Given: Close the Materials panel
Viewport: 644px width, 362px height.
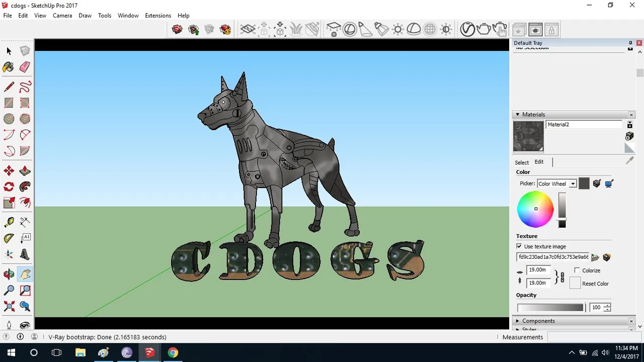Looking at the screenshot, I should (x=631, y=115).
